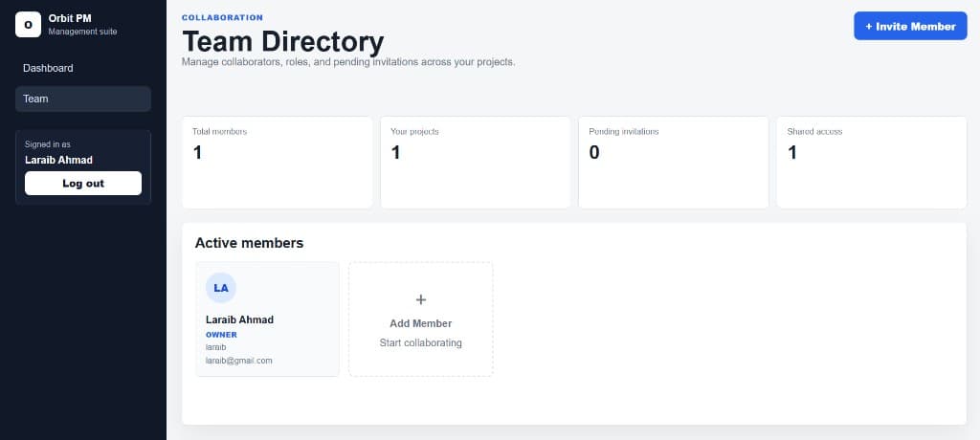Click the COLLABORATION label above the title
Image resolution: width=980 pixels, height=440 pixels.
(222, 17)
